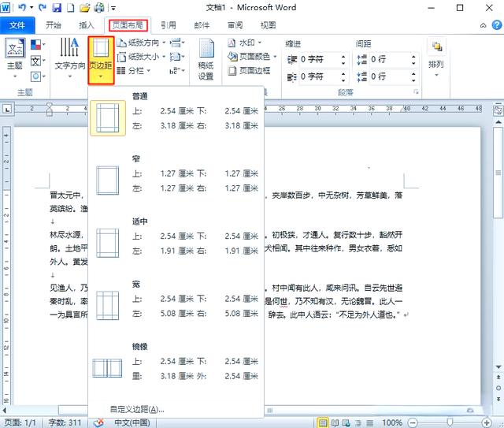504x428 pixels.
Task: Click the next page double arrow icon
Action: click(498, 399)
